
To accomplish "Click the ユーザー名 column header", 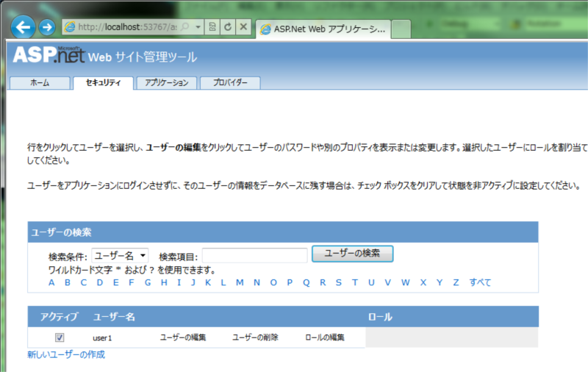I will click(114, 317).
